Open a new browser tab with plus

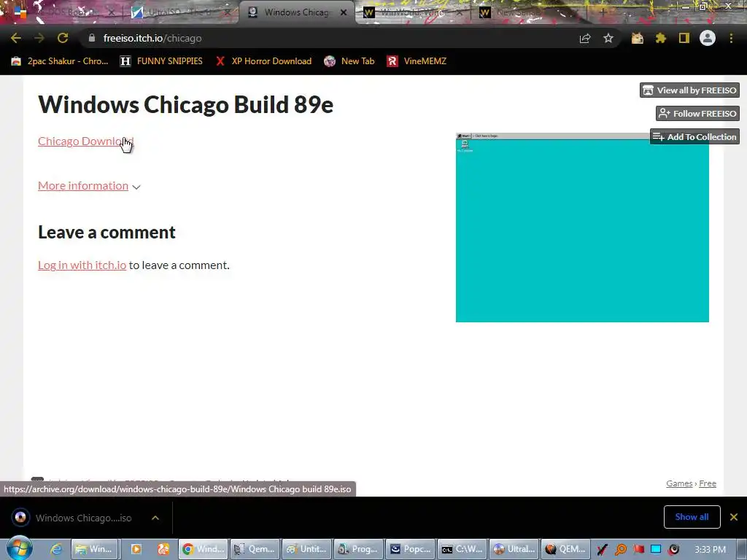[x=602, y=12]
